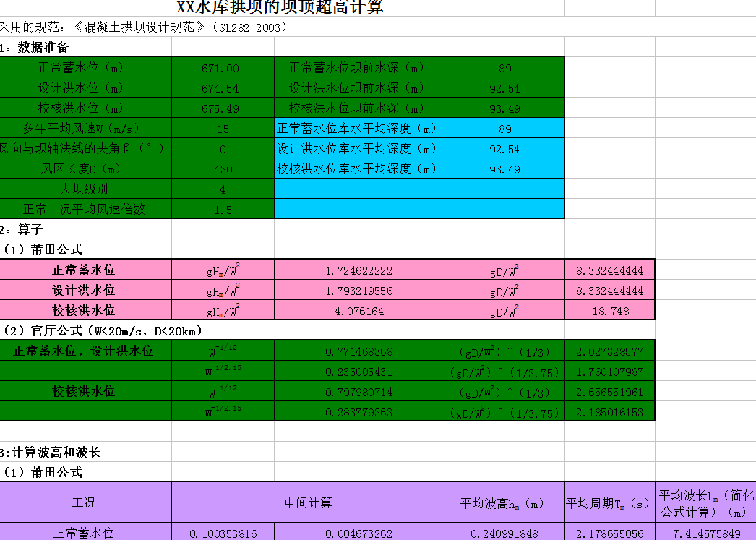Click the check flood level value 675.49
Screen dimensions: 756x540
(x=223, y=108)
